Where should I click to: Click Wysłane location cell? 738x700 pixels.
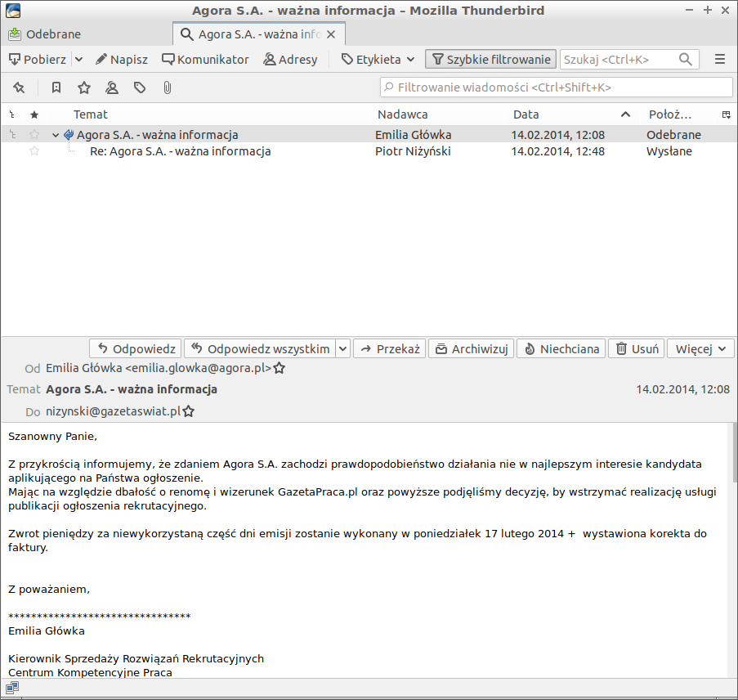tap(669, 151)
